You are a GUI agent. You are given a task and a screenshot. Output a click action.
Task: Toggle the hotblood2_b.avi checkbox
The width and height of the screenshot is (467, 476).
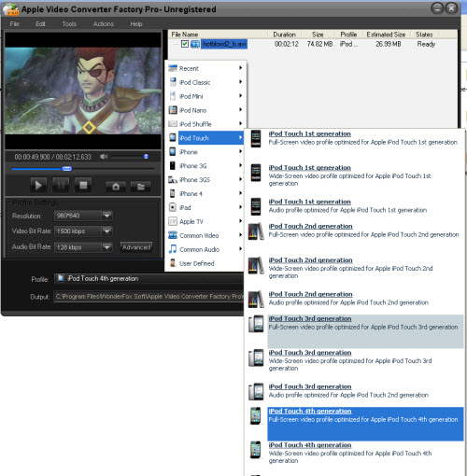(x=185, y=44)
